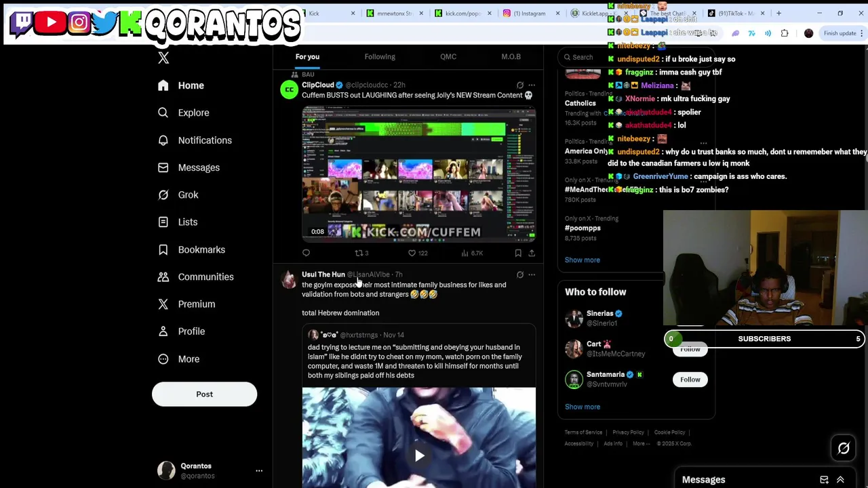Play the quoted post video
Viewport: 868px width, 488px height.
[419, 455]
